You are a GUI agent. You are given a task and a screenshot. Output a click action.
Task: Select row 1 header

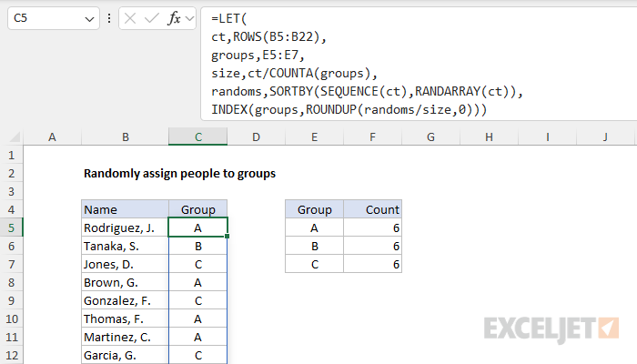[x=11, y=156]
